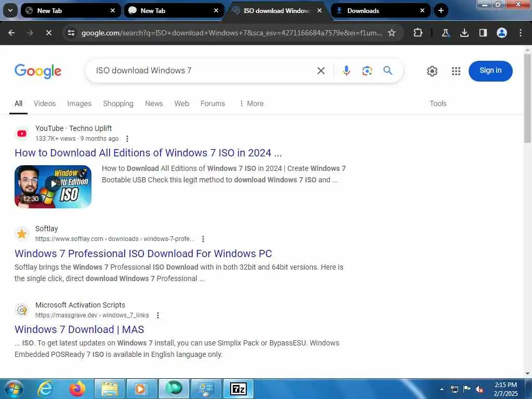Open taskbar clock showing 2:15 PM

point(506,389)
